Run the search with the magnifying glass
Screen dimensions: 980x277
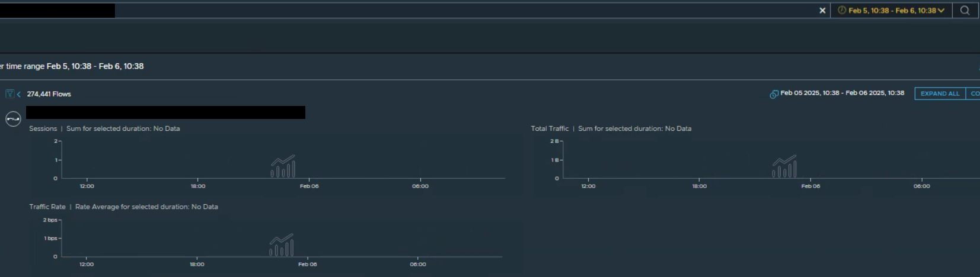965,11
